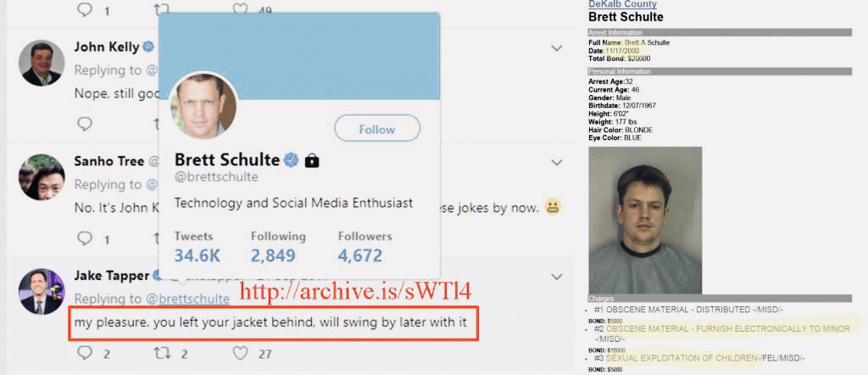
Task: Open the @brettschulte mention link
Action: 187,299
